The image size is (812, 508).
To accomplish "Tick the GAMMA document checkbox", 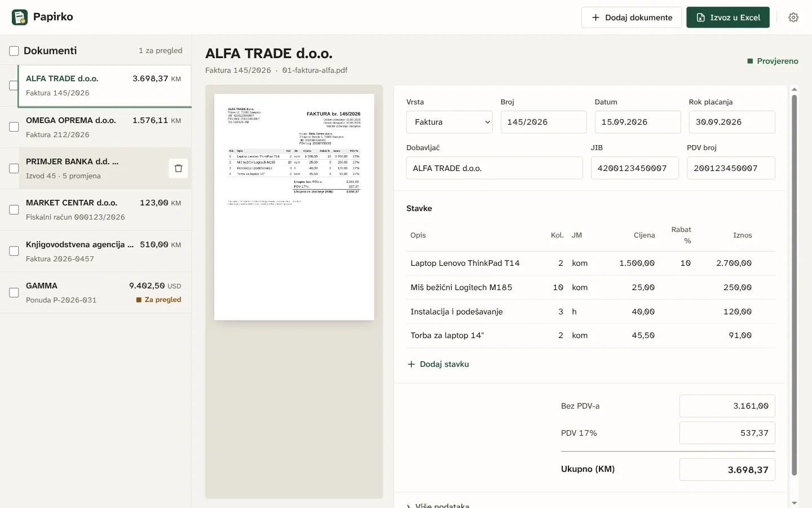I will tap(14, 292).
